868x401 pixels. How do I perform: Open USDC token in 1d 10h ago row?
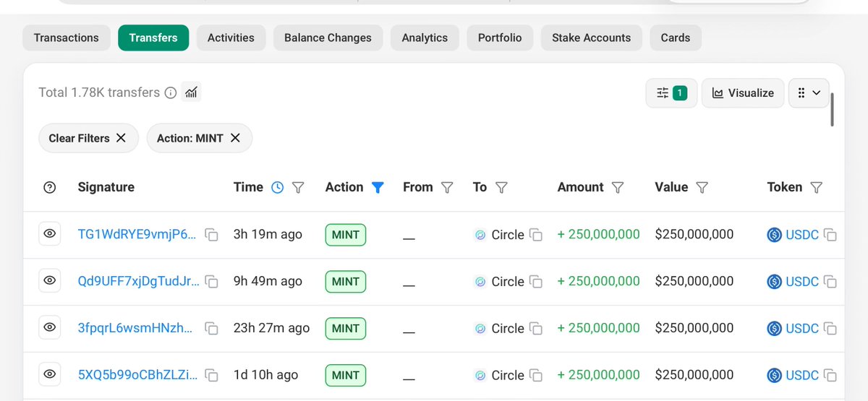point(801,376)
